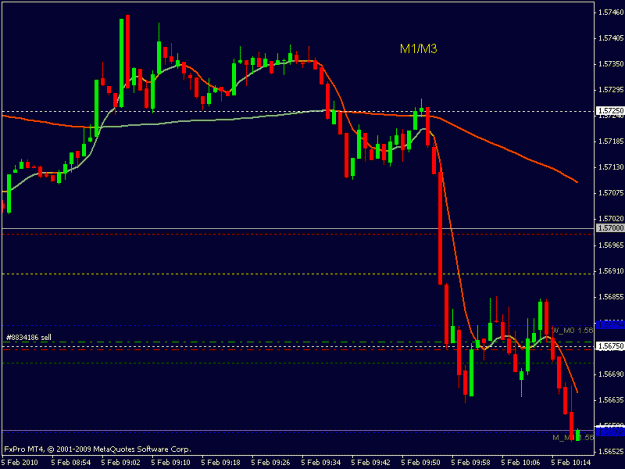Click the 5 Feb 08:54 time label
625x469 pixels.
[71, 462]
